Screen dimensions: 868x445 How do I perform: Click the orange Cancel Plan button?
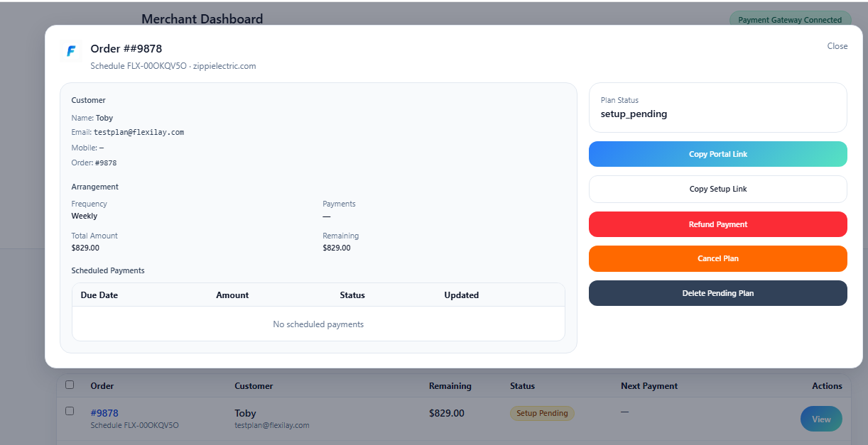[717, 258]
